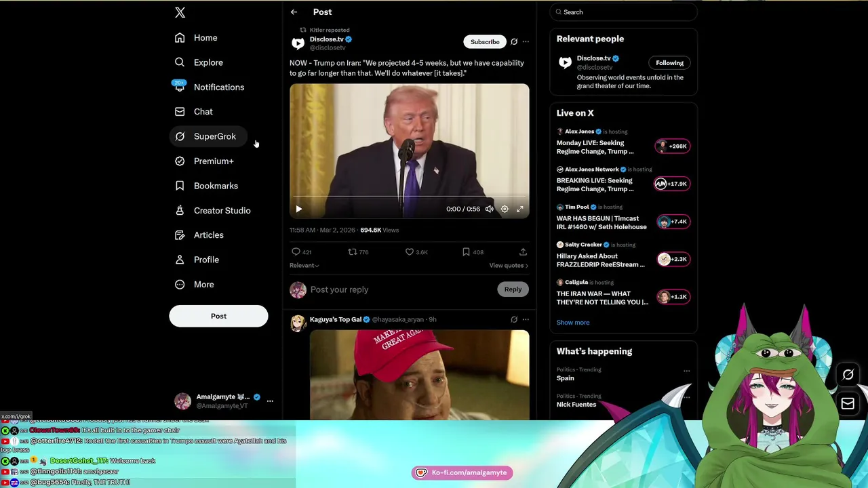
Task: Click the Disclose.tv avatar on post
Action: [x=298, y=43]
